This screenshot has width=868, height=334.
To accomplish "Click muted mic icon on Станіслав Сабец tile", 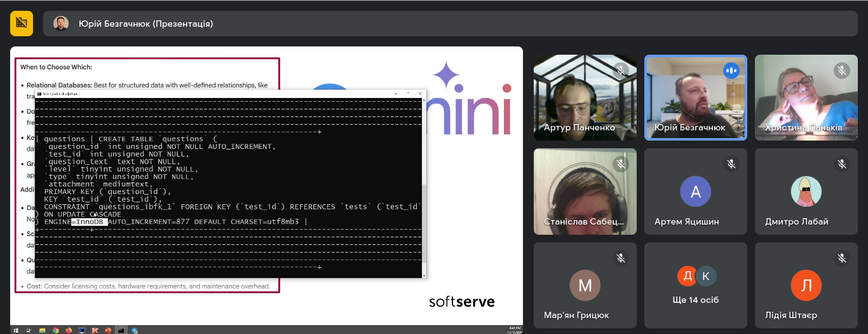I will (621, 164).
